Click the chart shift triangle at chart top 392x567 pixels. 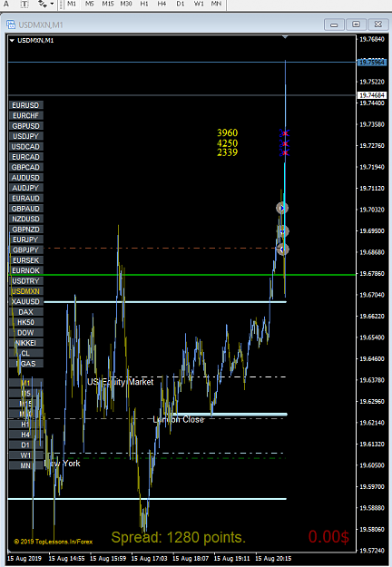(x=285, y=37)
